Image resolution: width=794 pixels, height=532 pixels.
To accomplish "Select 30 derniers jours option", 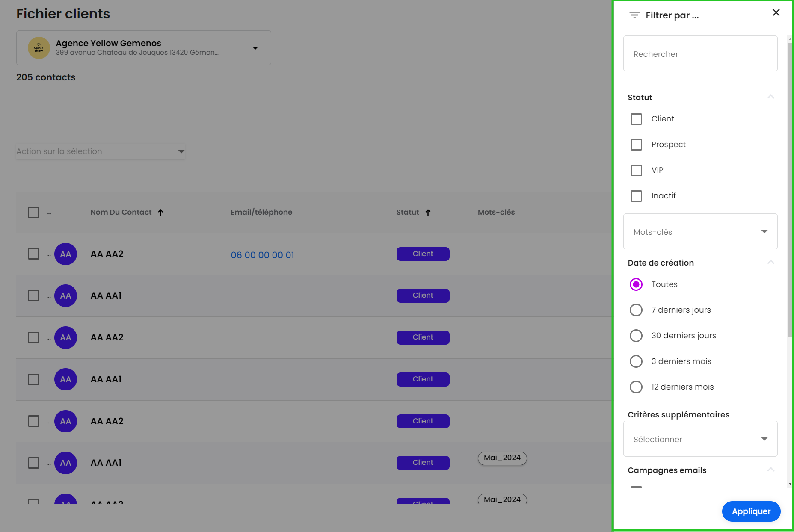I will (636, 336).
